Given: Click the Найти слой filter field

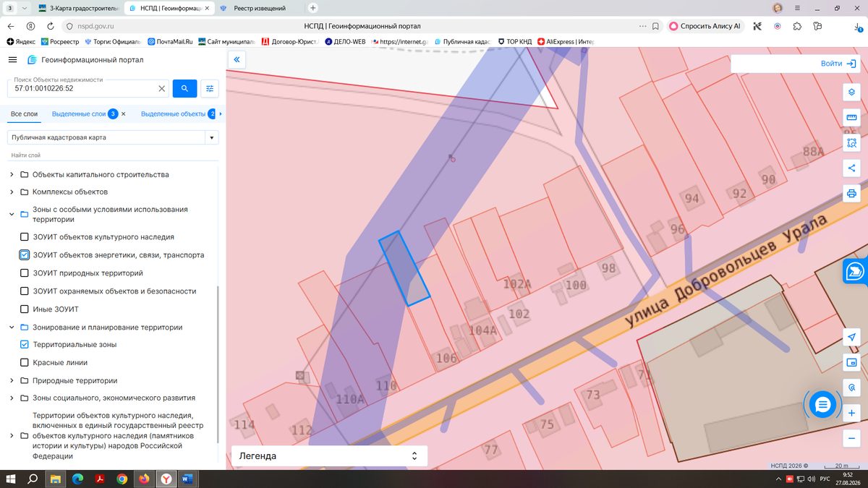Looking at the screenshot, I should coord(113,155).
